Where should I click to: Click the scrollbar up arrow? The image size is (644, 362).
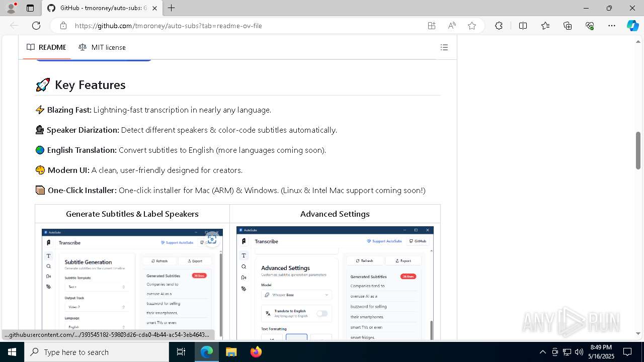point(638,43)
